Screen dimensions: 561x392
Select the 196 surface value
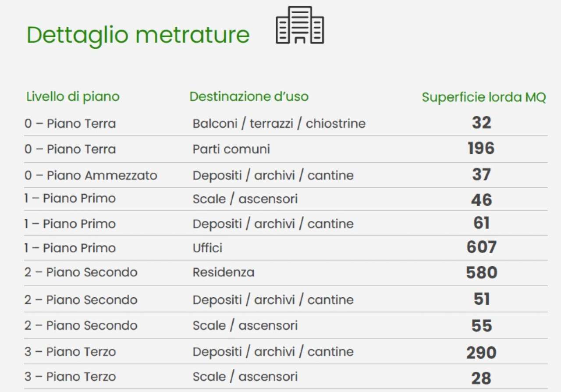pyautogui.click(x=481, y=149)
